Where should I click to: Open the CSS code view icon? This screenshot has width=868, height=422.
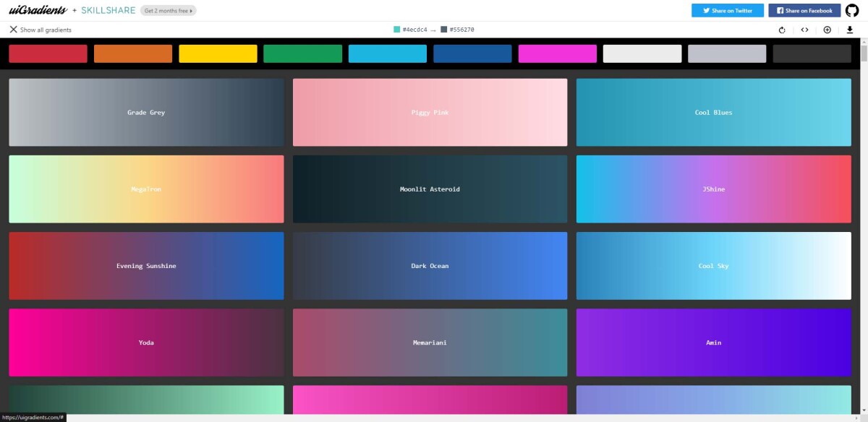pyautogui.click(x=804, y=30)
